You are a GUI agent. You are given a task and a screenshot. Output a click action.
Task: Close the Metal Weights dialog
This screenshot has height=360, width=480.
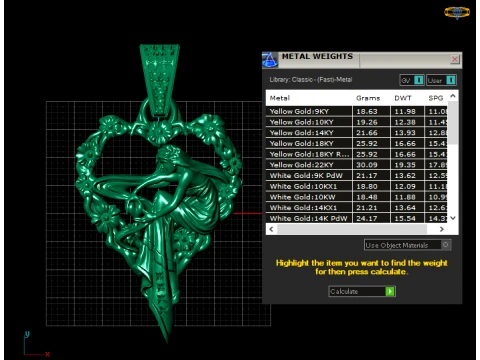tap(455, 59)
